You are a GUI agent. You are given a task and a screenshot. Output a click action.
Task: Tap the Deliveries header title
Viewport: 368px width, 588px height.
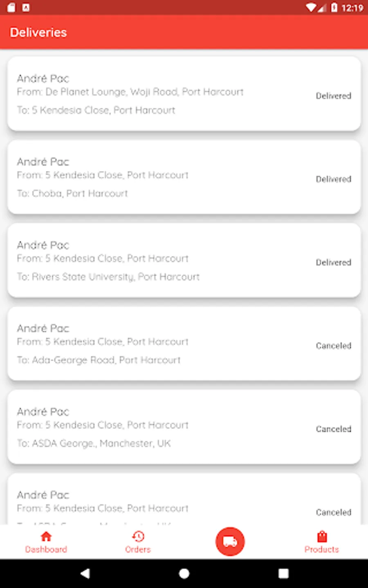(x=38, y=33)
